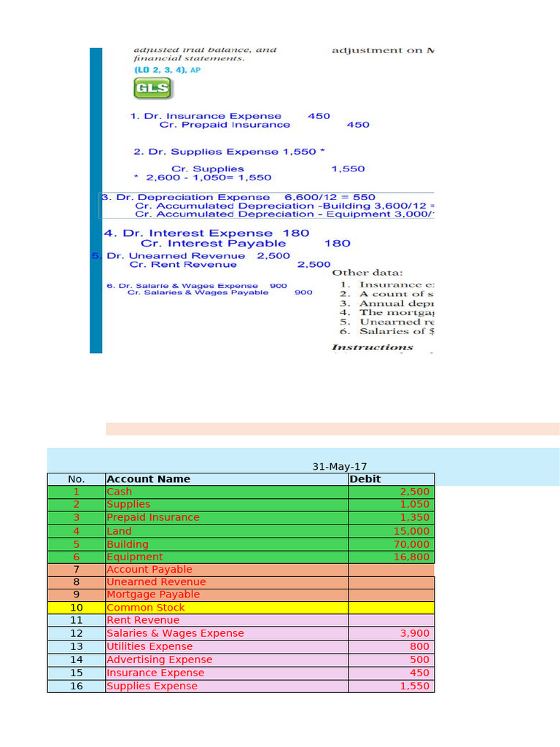This screenshot has height=747, width=560.
Task: Click the 'Cr. Interest Payable' line
Action: (246, 244)
